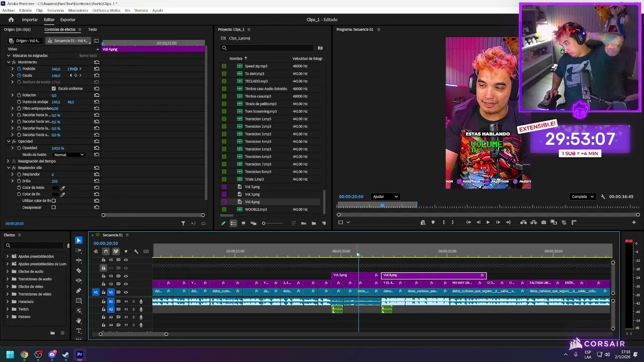The width and height of the screenshot is (644, 362).
Task: Solo audio track A2
Action: pos(133,309)
